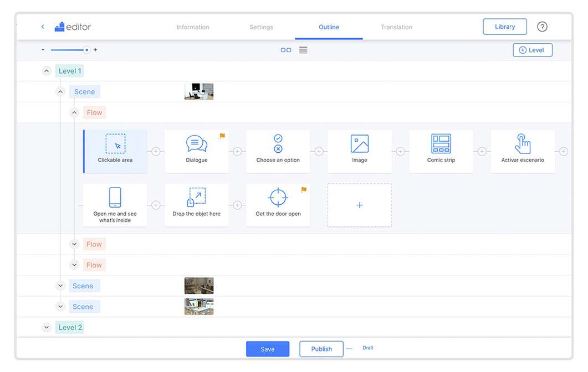588x372 pixels.
Task: Select the Drop the objet here card
Action: click(x=197, y=205)
